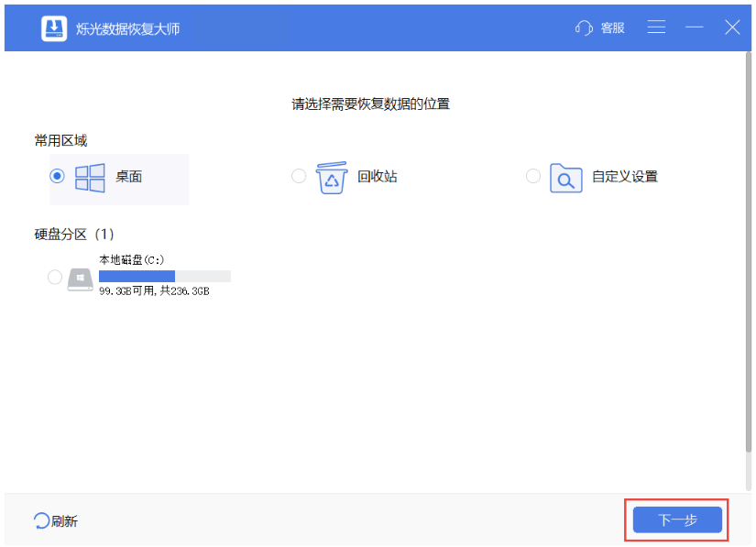The height and width of the screenshot is (547, 756).
Task: Select the 回收站 recycle bin radio button
Action: (299, 176)
